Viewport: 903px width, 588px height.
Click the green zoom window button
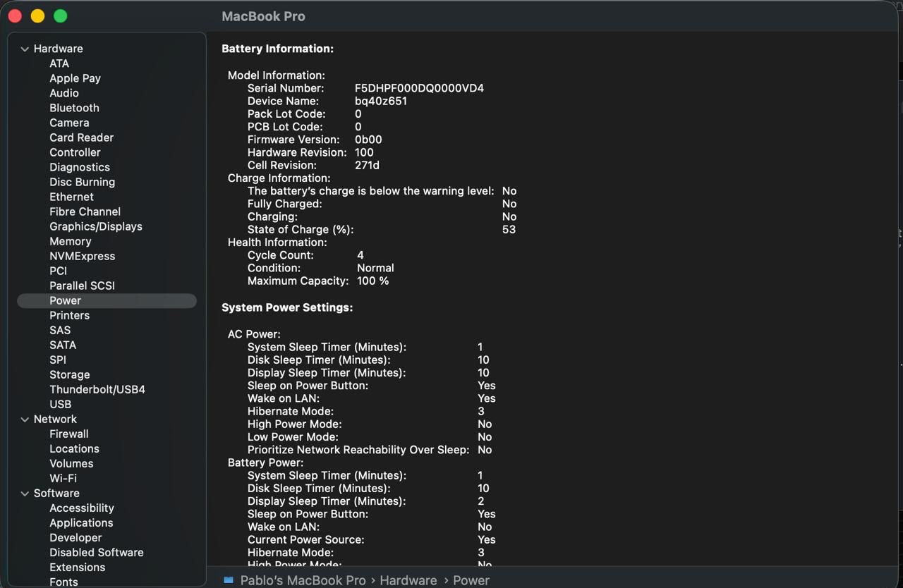click(61, 16)
